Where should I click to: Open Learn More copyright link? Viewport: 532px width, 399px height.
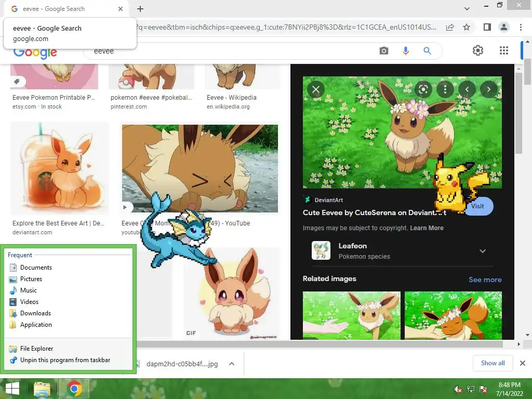(x=427, y=228)
